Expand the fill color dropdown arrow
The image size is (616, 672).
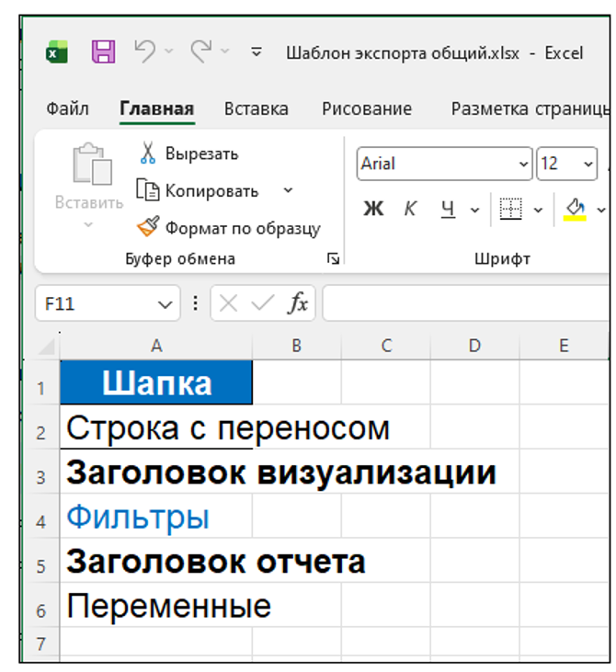point(601,210)
